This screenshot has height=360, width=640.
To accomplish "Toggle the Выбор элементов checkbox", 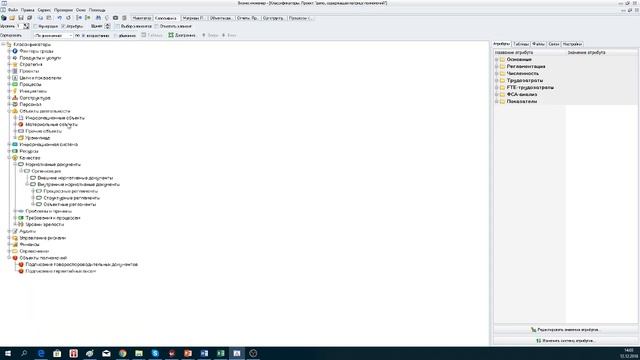I will [118, 26].
